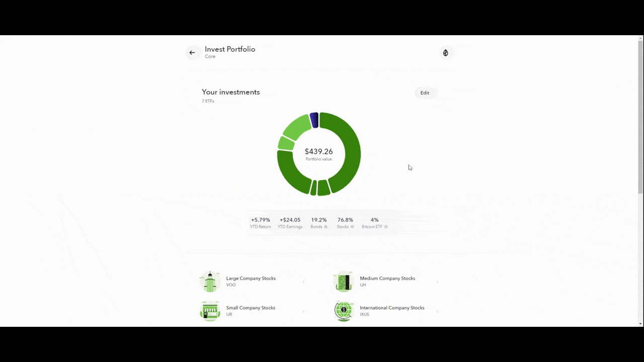The height and width of the screenshot is (362, 644).
Task: Click the Edit investments button
Action: coord(425,93)
